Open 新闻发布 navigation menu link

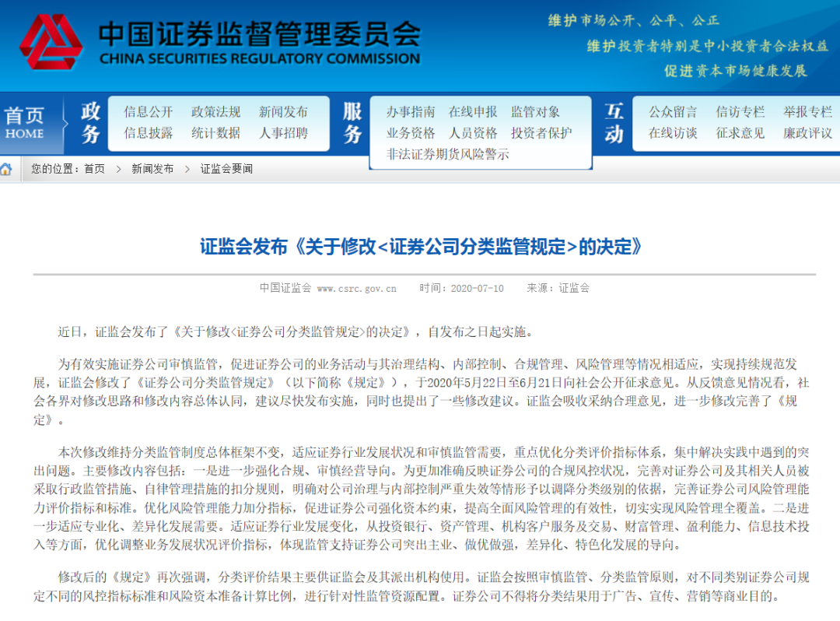[x=283, y=112]
